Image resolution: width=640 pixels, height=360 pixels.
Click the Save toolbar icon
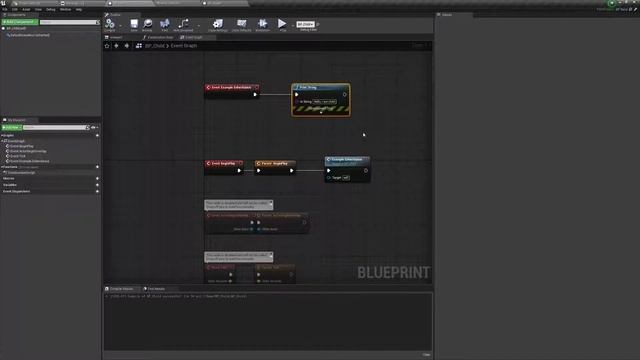pos(134,24)
